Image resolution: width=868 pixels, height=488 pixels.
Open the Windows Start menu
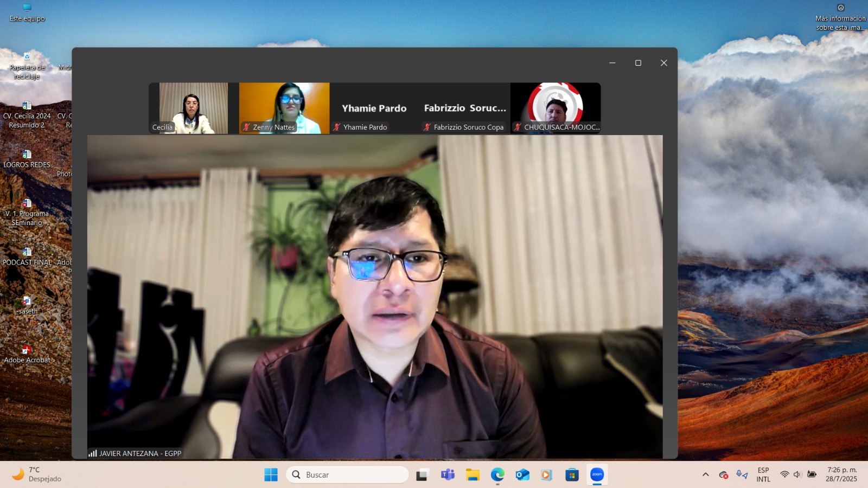pyautogui.click(x=271, y=475)
